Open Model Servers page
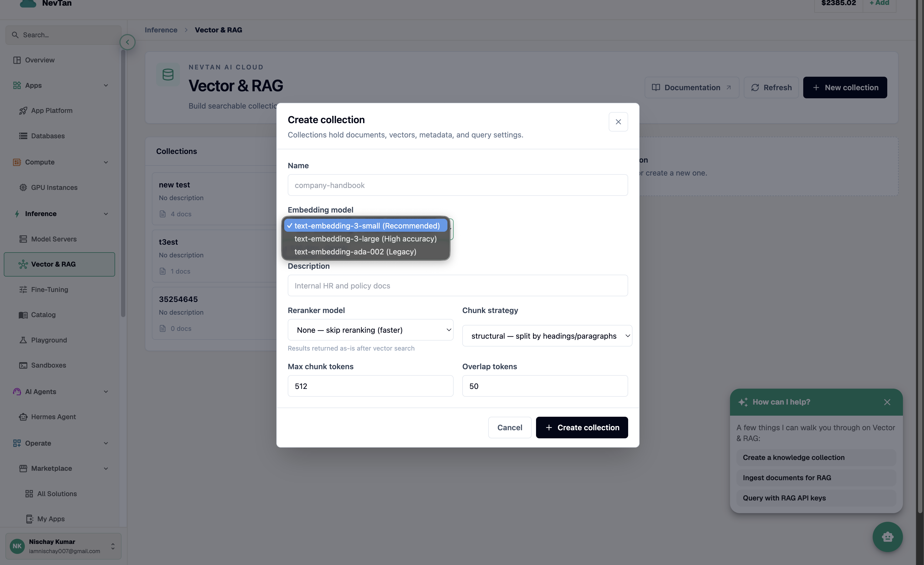 [x=53, y=239]
